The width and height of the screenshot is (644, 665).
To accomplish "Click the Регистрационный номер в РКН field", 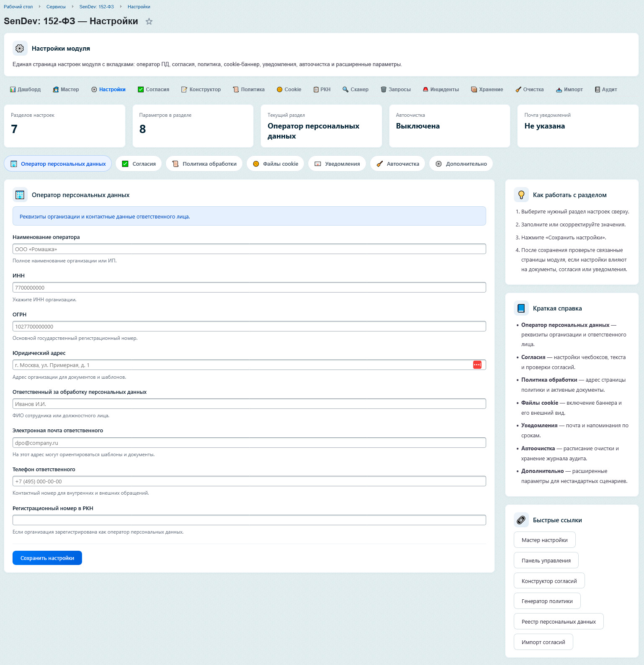I will (x=249, y=520).
